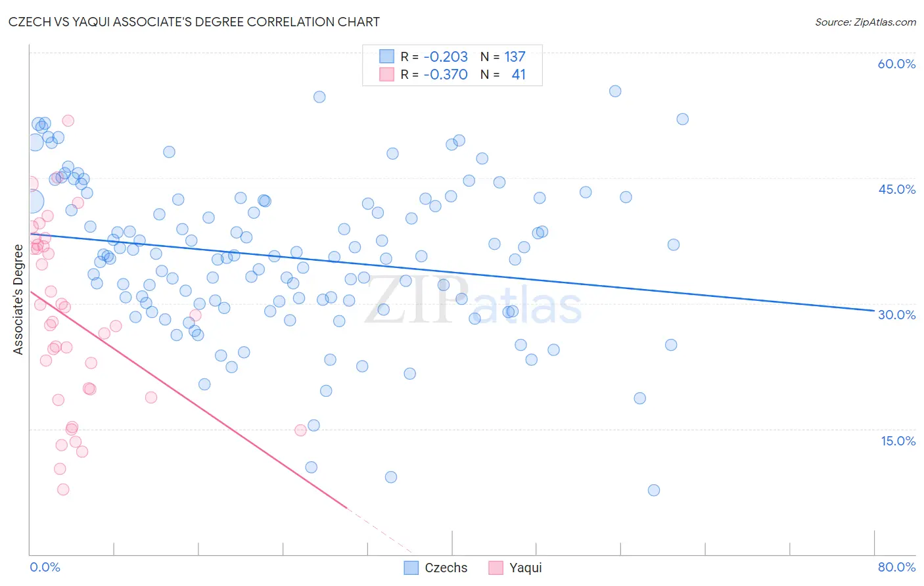This screenshot has width=924, height=586.
Task: Select the Yaqui legend label
Action: [526, 568]
